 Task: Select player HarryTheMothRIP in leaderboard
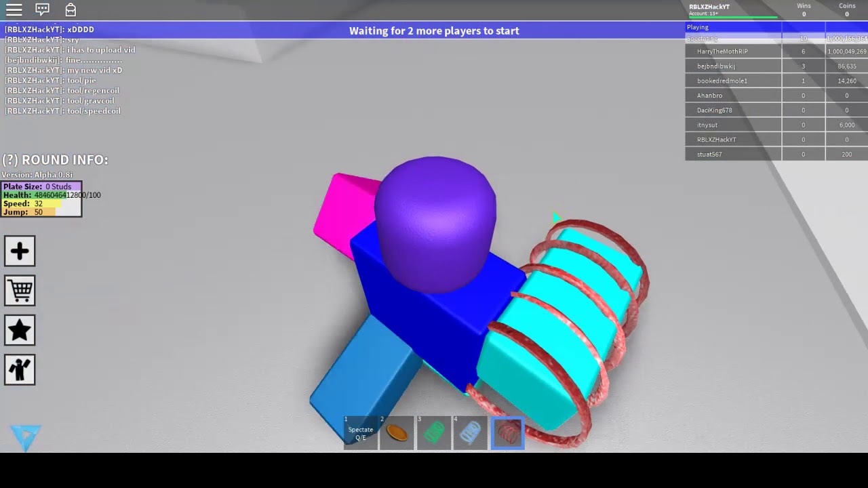(x=733, y=52)
